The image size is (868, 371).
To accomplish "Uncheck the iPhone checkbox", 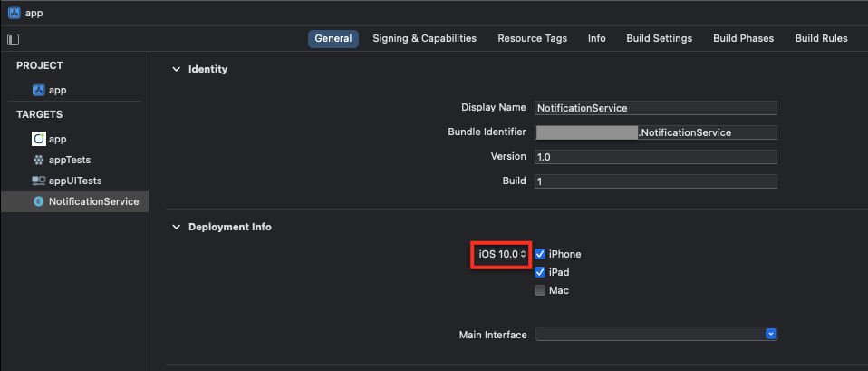I will [540, 255].
